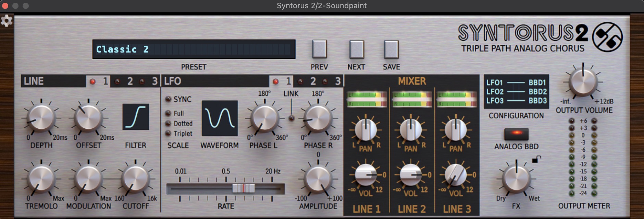
Task: Click the Output Volume knob
Action: pyautogui.click(x=583, y=82)
